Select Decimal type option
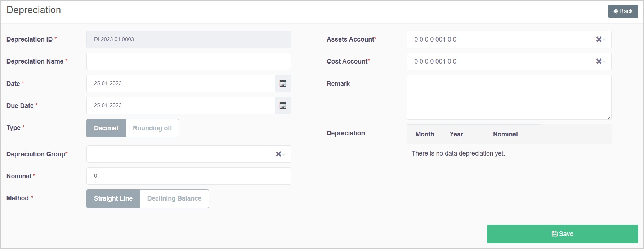The width and height of the screenshot is (644, 249). (x=106, y=128)
